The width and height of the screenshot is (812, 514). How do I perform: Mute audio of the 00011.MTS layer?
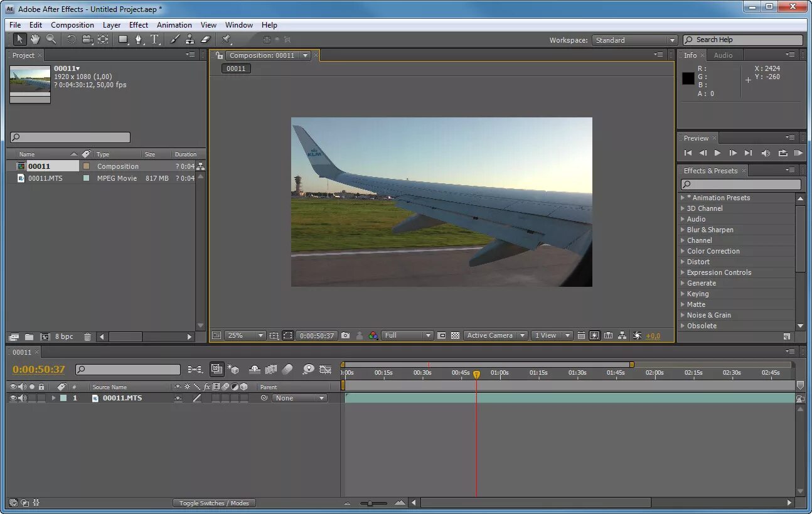tap(22, 398)
